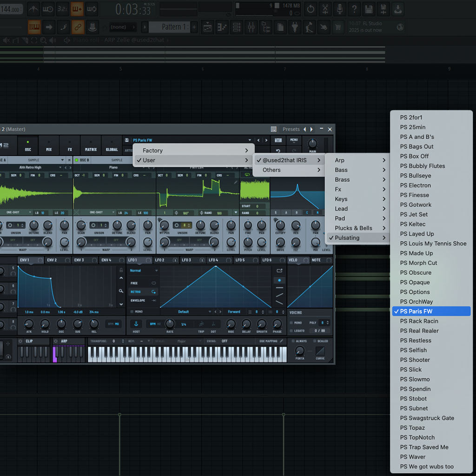Screen dimensions: 476x476
Task: Enable the LFO MONO checkbox
Action: 132,312
